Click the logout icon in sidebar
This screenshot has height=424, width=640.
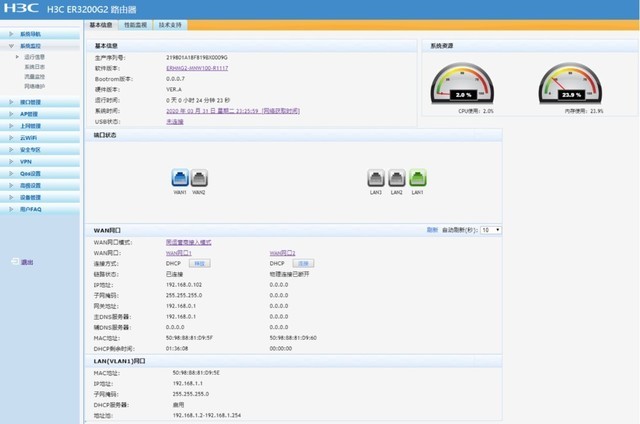(15, 261)
